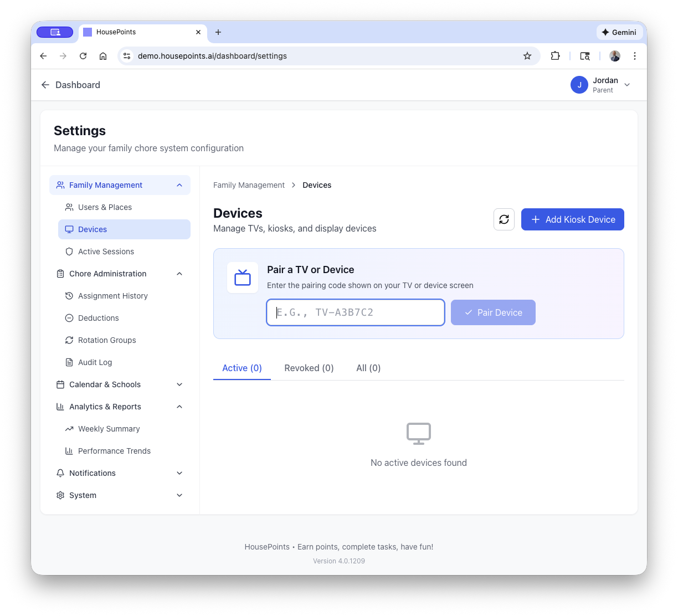Image resolution: width=678 pixels, height=616 pixels.
Task: Select Devices in the sidebar
Action: tap(124, 229)
